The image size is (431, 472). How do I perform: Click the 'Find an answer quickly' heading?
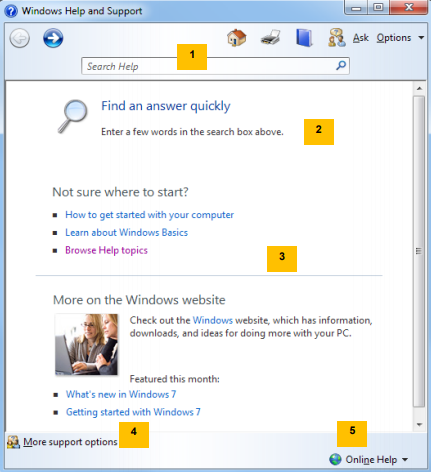click(x=166, y=106)
